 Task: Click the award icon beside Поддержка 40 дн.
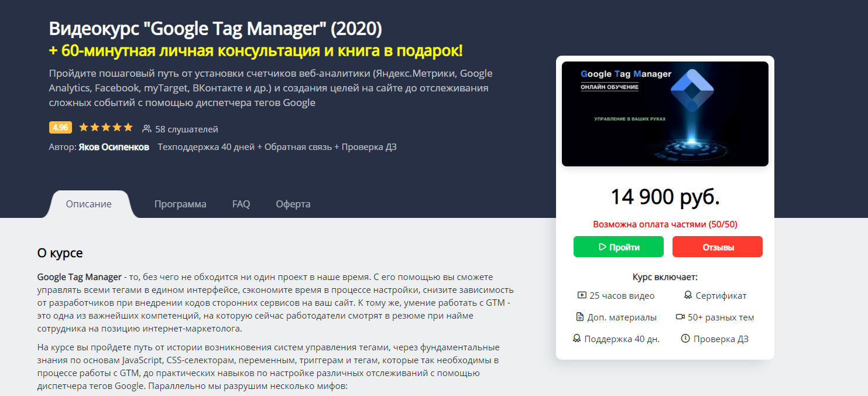pos(577,339)
